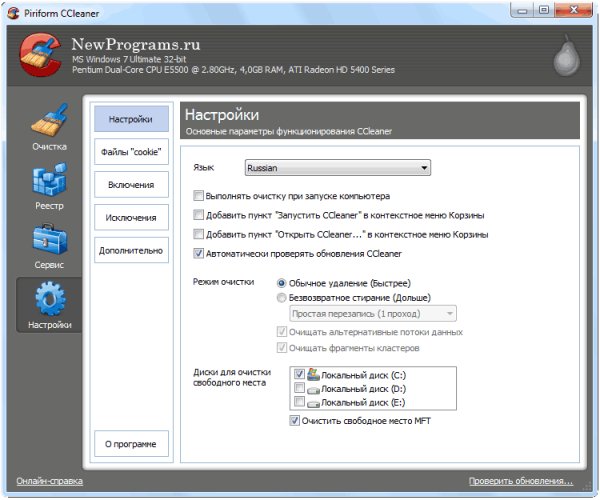
Task: Click the Pentium Dual-Core CPU system info line
Action: coord(233,70)
